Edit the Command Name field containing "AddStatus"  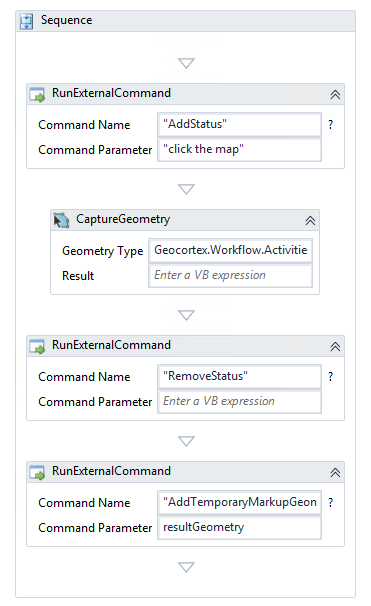coord(239,124)
